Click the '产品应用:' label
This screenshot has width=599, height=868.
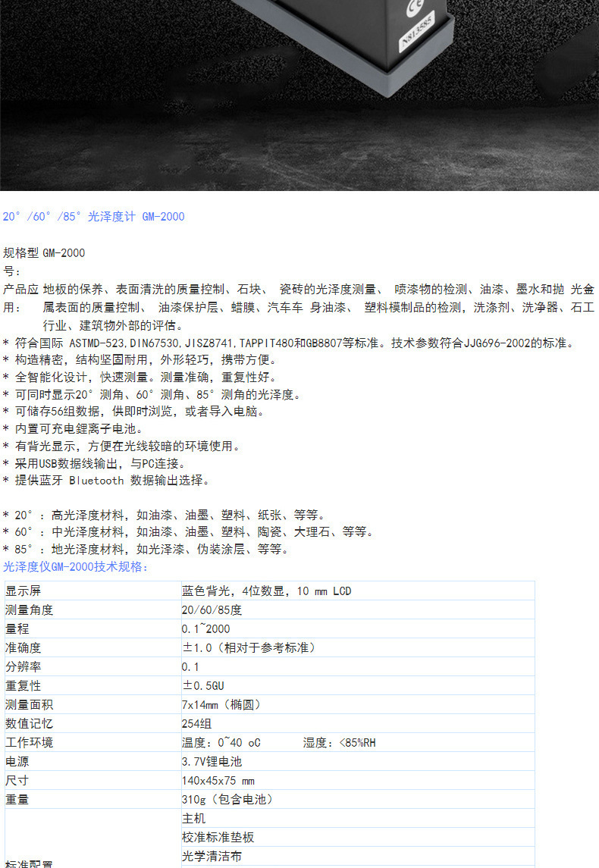[20, 298]
